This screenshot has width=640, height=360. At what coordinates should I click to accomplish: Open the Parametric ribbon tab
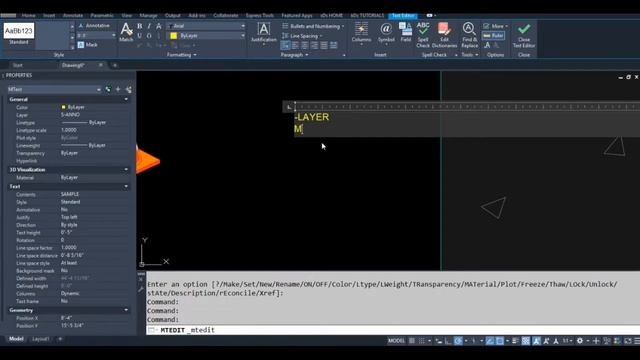tap(102, 16)
